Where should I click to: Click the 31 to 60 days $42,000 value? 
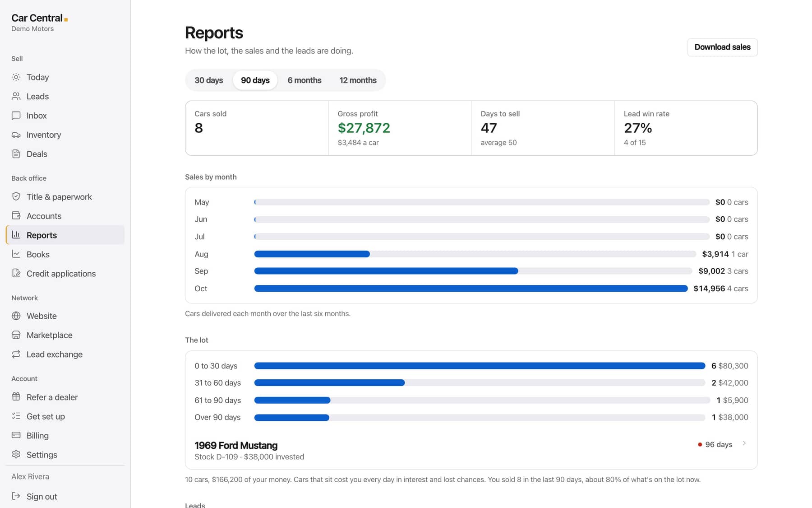tap(733, 383)
